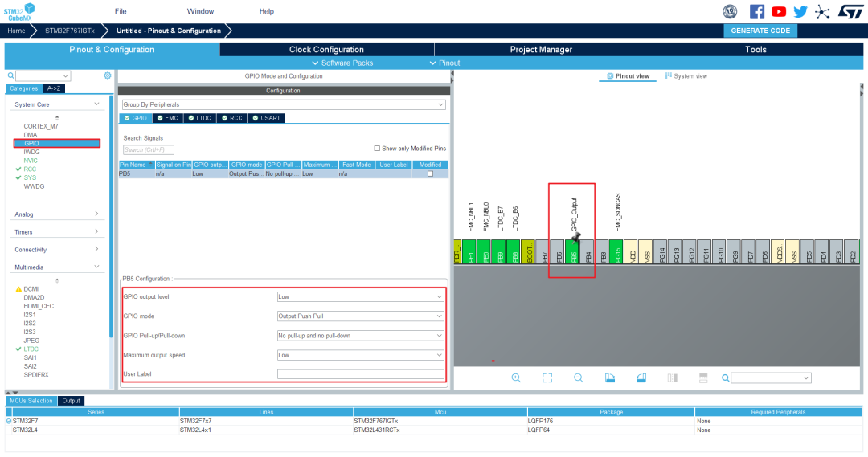The height and width of the screenshot is (457, 868).
Task: Tick the Modified checkbox for PB5 row
Action: [x=430, y=173]
